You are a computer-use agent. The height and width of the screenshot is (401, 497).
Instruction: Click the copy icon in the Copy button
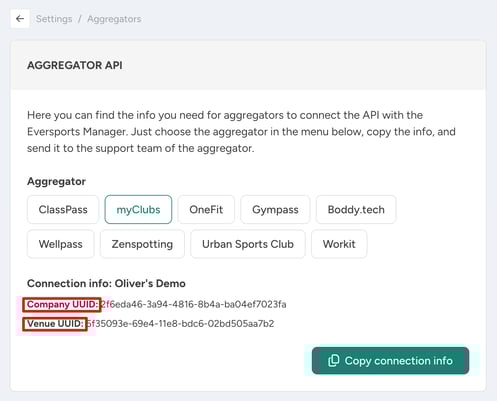click(334, 361)
